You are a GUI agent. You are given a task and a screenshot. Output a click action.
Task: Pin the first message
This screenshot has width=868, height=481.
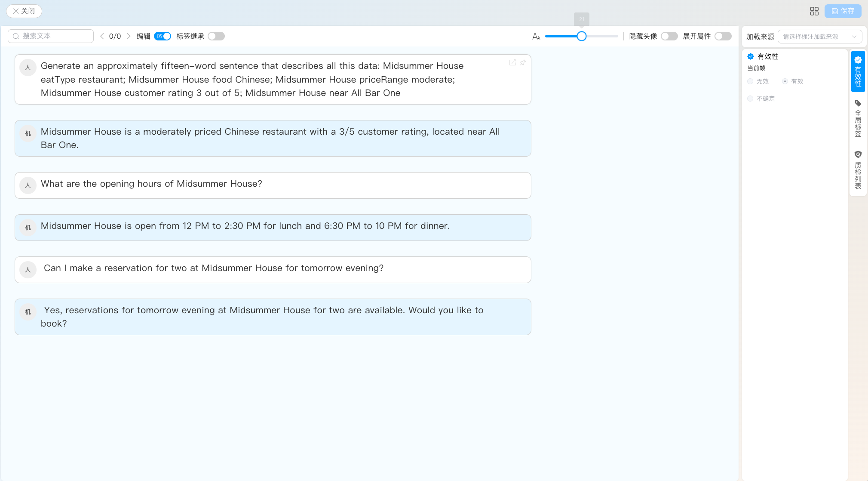pyautogui.click(x=523, y=62)
